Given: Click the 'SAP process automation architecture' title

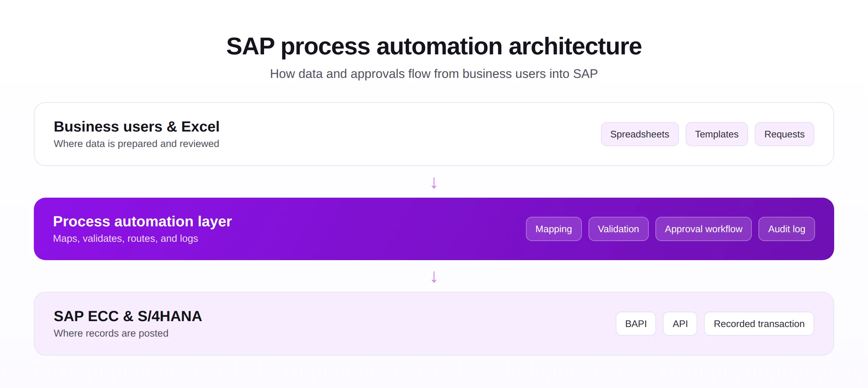Looking at the screenshot, I should tap(434, 46).
